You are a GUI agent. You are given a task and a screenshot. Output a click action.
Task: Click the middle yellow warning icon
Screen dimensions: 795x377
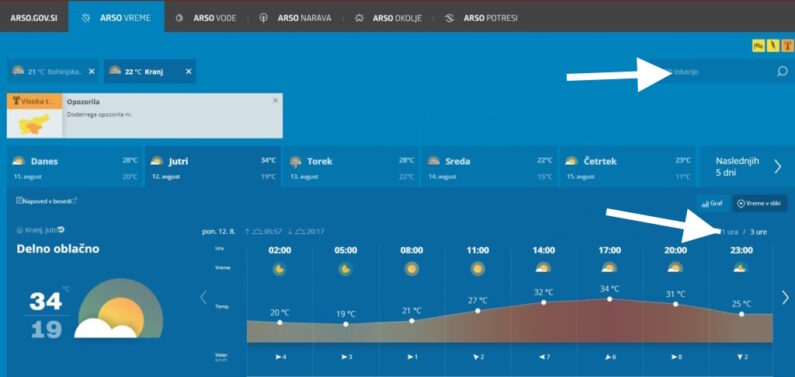[772, 46]
